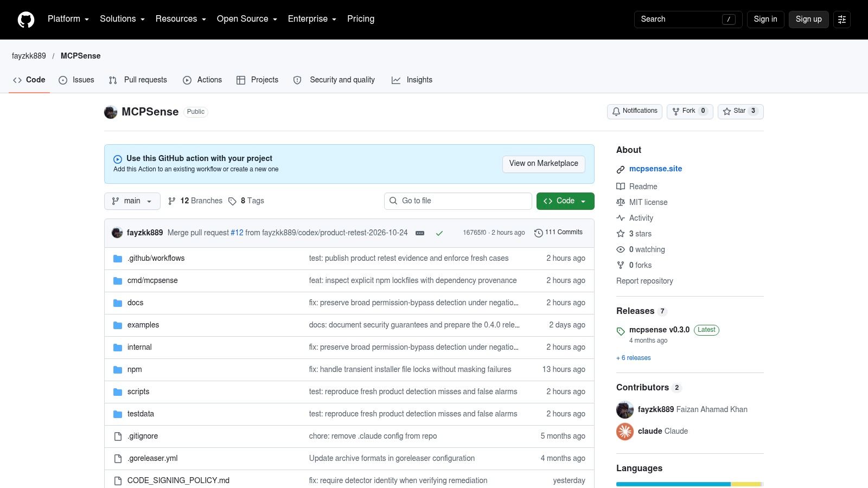Click the Go to file search field
The image size is (868, 488).
(x=458, y=201)
